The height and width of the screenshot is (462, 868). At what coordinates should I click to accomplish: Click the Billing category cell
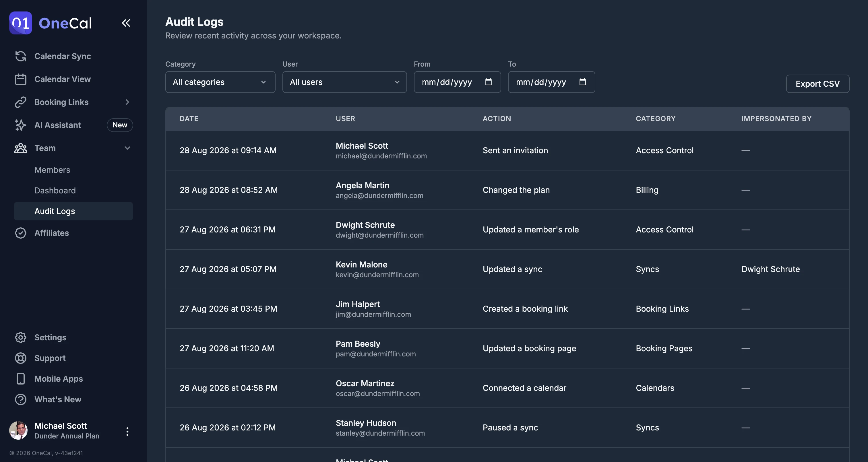647,190
